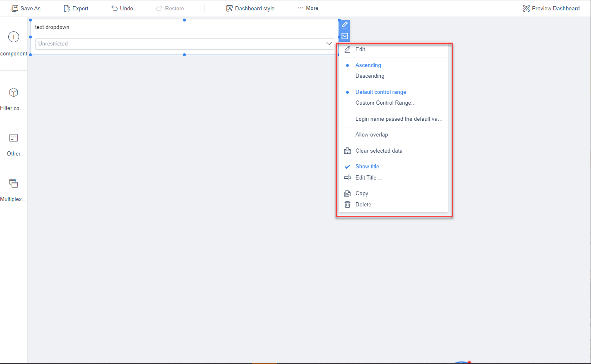The height and width of the screenshot is (364, 591).
Task: Click Preview Dashboard
Action: pos(551,8)
